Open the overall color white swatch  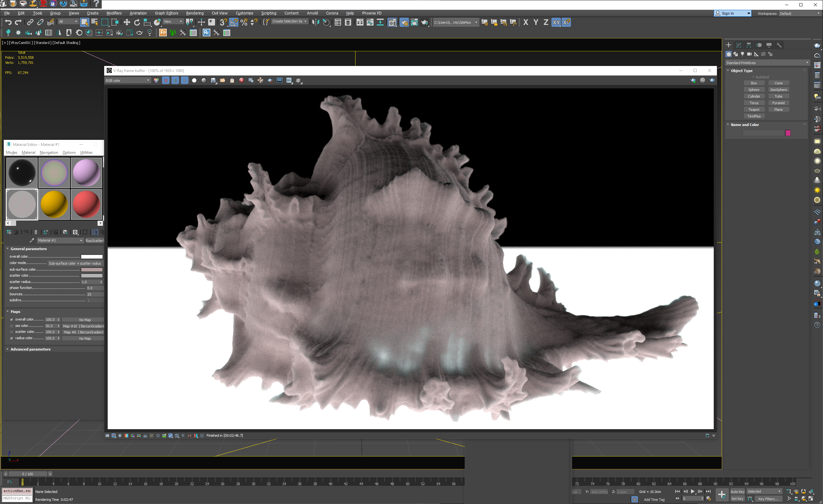92,256
